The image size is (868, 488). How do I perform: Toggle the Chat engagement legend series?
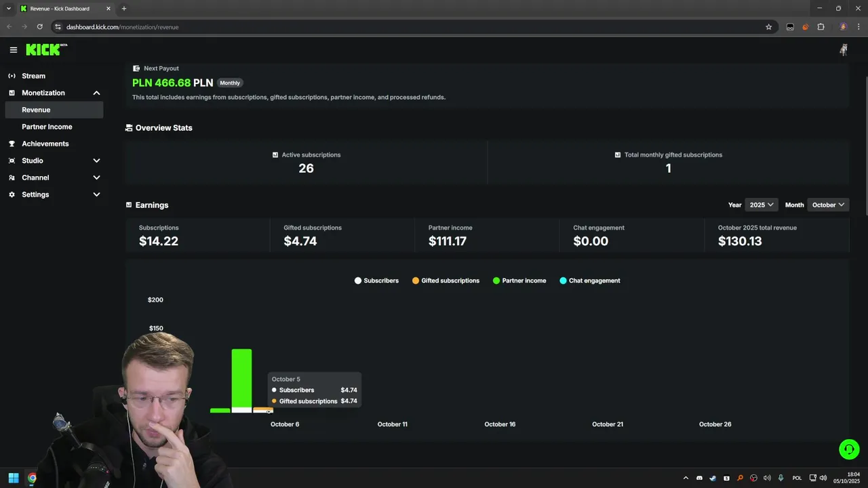[x=590, y=281]
